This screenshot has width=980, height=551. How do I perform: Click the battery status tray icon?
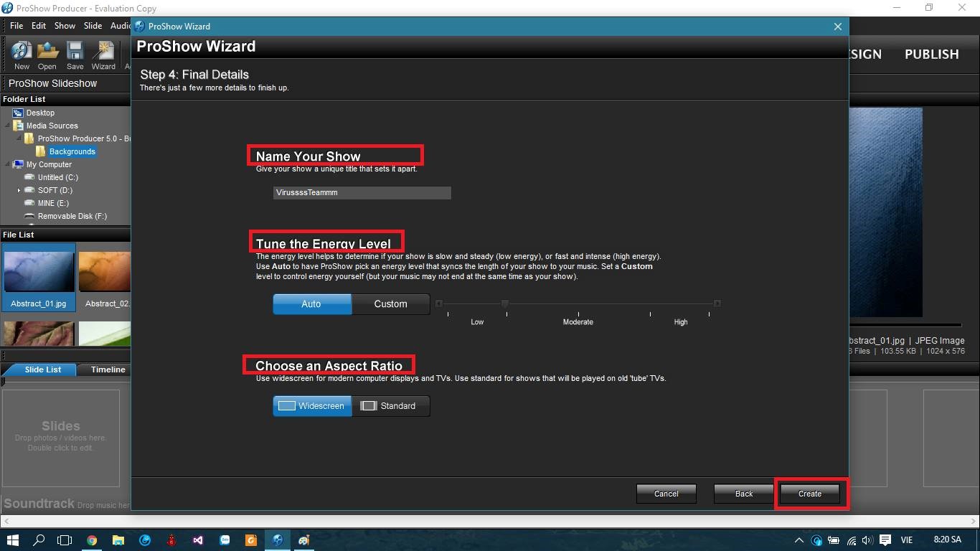[834, 540]
